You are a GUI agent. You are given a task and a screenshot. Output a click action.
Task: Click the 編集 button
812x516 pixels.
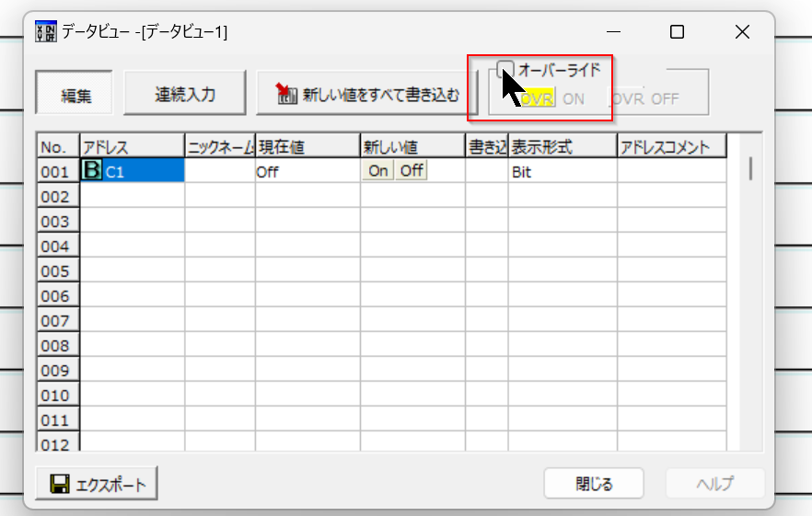[74, 93]
